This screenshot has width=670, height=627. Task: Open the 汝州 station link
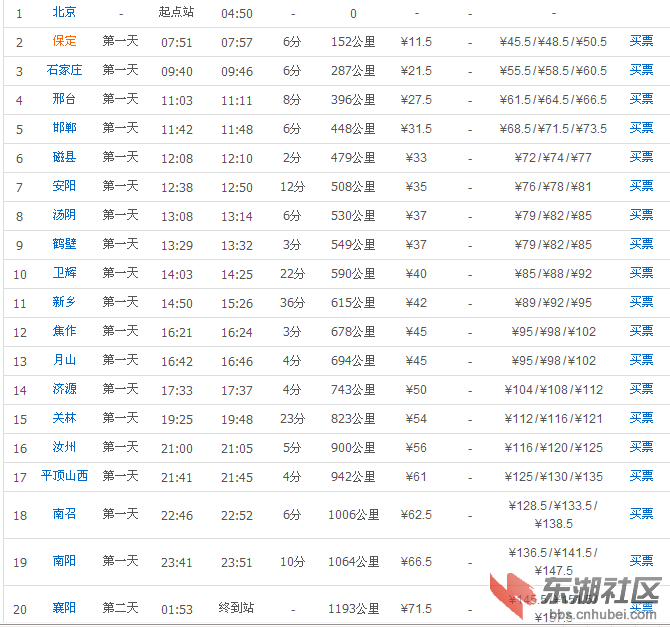tap(64, 447)
